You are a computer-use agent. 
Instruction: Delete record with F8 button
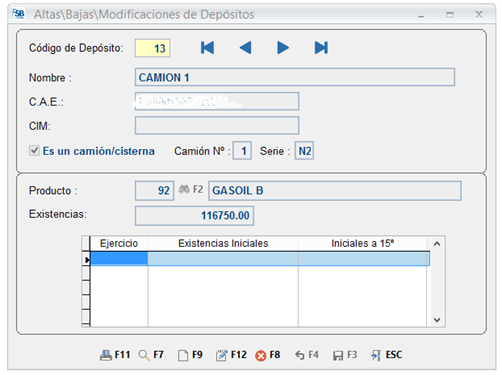(268, 355)
